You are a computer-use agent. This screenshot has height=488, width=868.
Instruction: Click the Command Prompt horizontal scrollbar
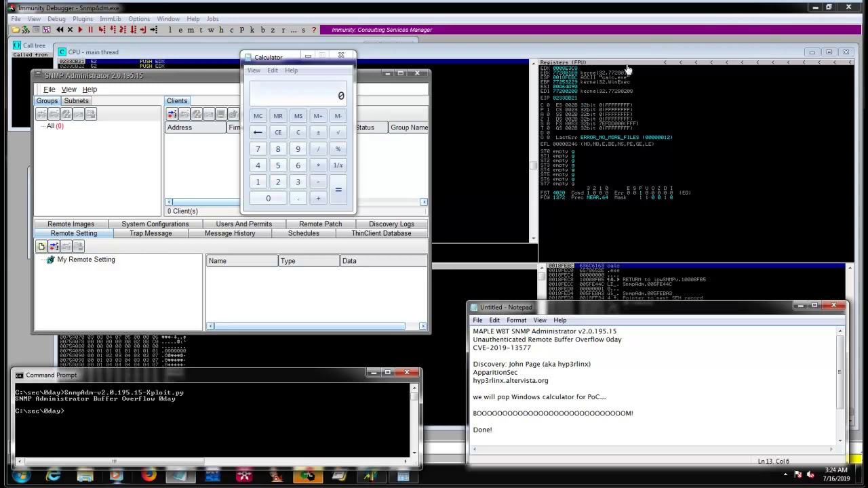210,462
